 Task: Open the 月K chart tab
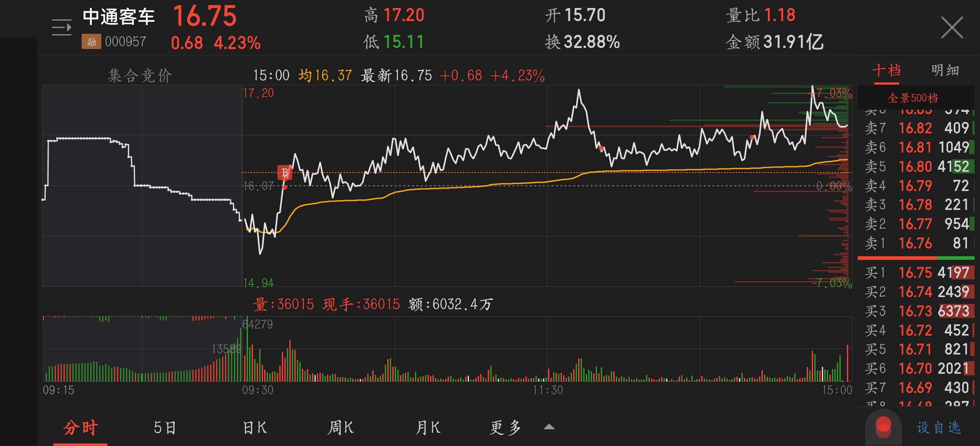click(428, 427)
